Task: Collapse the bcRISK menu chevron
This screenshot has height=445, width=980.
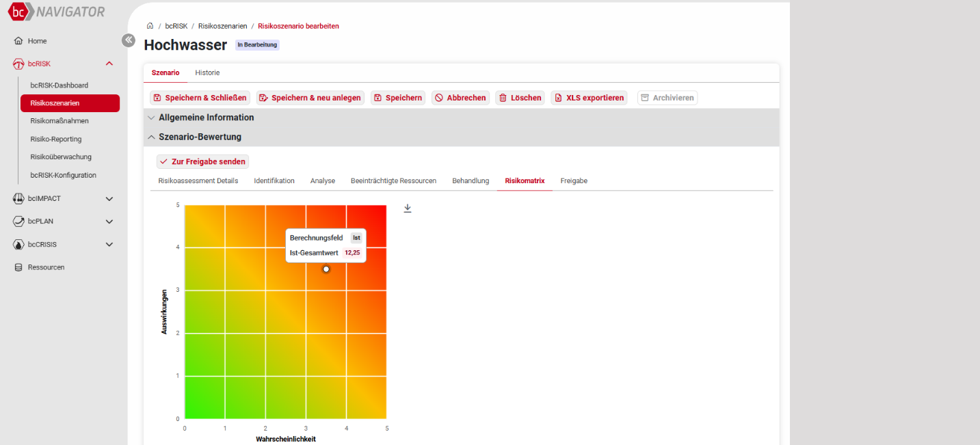Action: [x=109, y=64]
